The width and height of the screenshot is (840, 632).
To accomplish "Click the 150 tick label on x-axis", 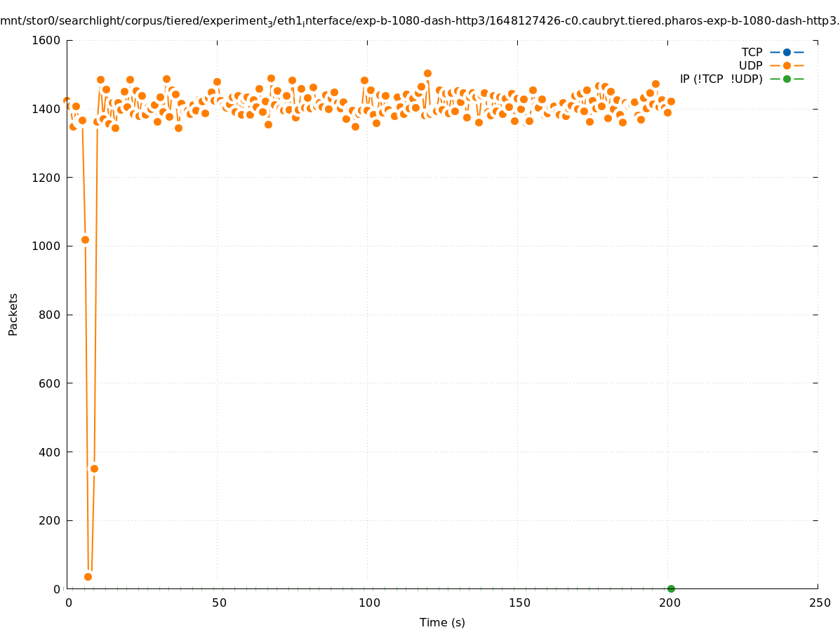I will coord(519,603).
